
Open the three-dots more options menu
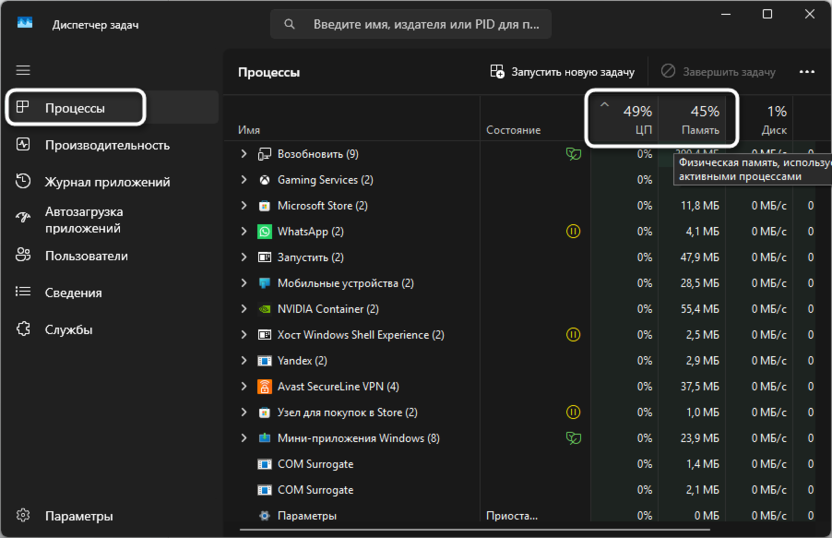pos(807,72)
